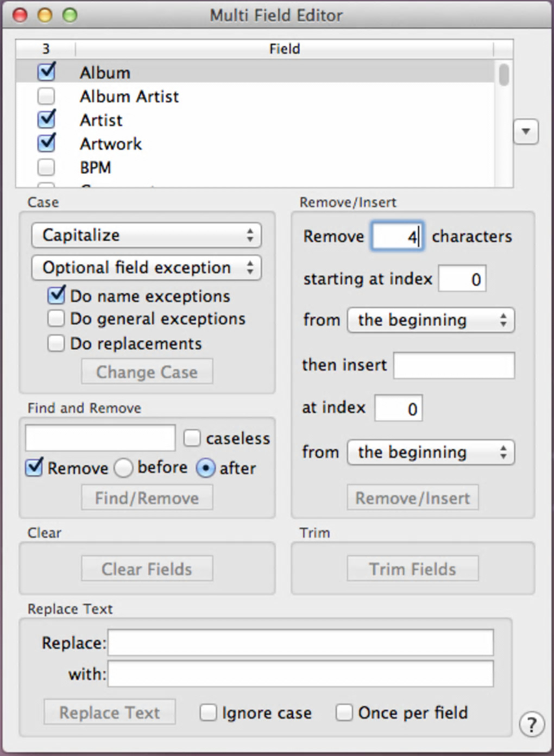
Task: Click the 'then insert' text field
Action: click(454, 365)
